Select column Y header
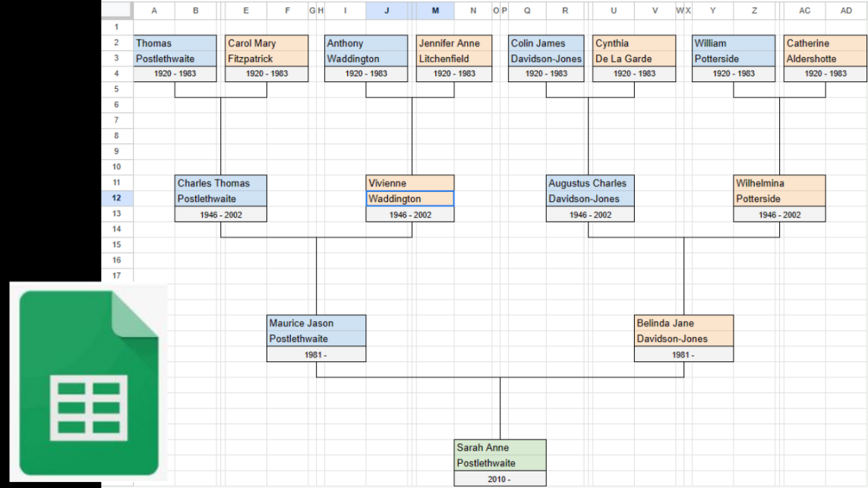 pos(713,10)
